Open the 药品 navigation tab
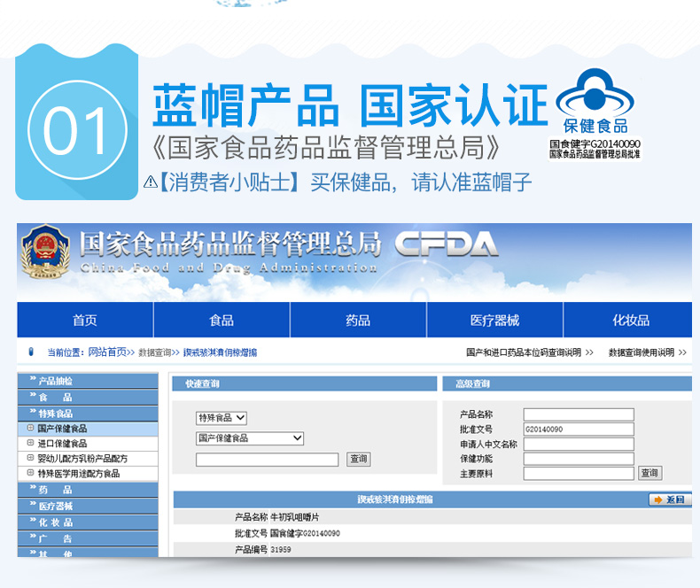 coord(358,320)
